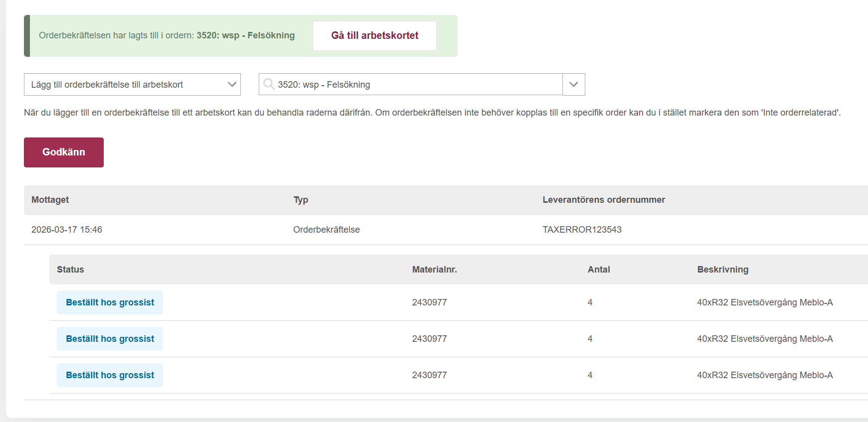Open the "Lägg till orderbekräftelse till arbetskort" dropdown

point(132,85)
